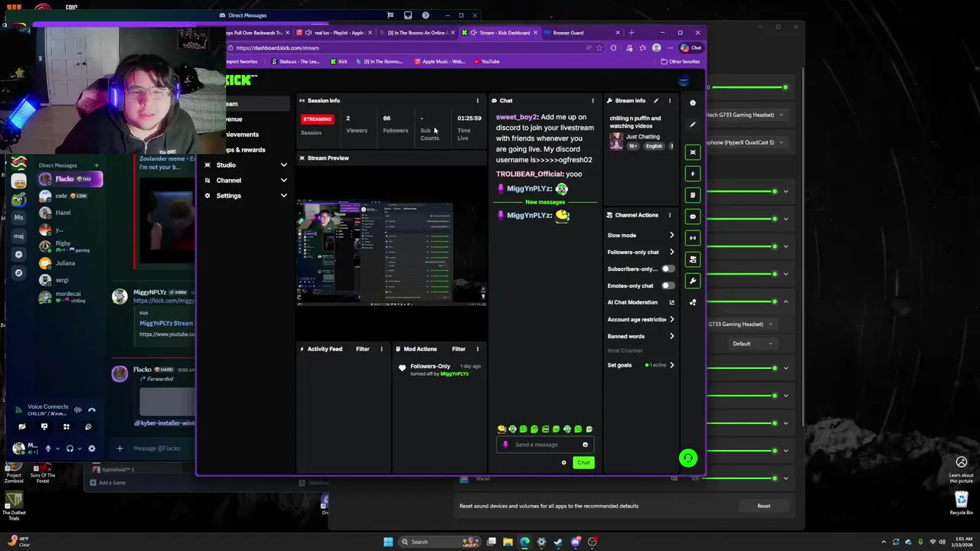Open the Stream info panel three-dot menu
Screen dimensions: 980x551
669,100
